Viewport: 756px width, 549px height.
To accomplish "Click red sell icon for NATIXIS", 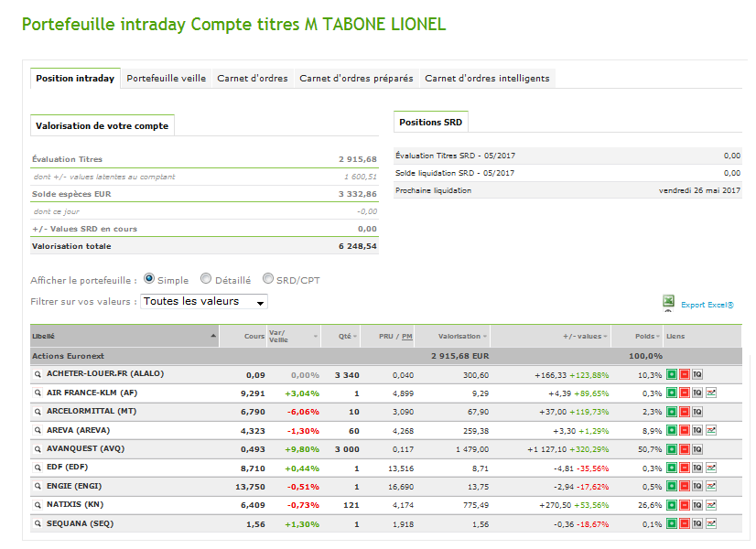I will pos(684,504).
